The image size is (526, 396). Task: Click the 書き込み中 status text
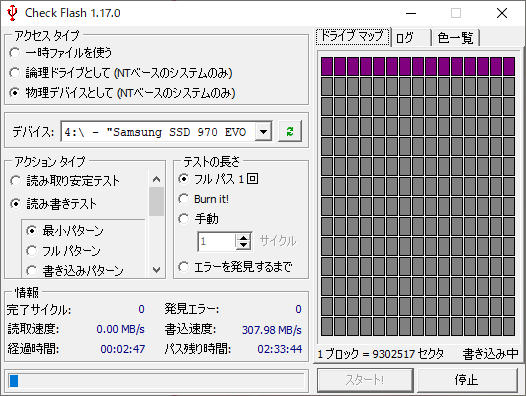490,354
